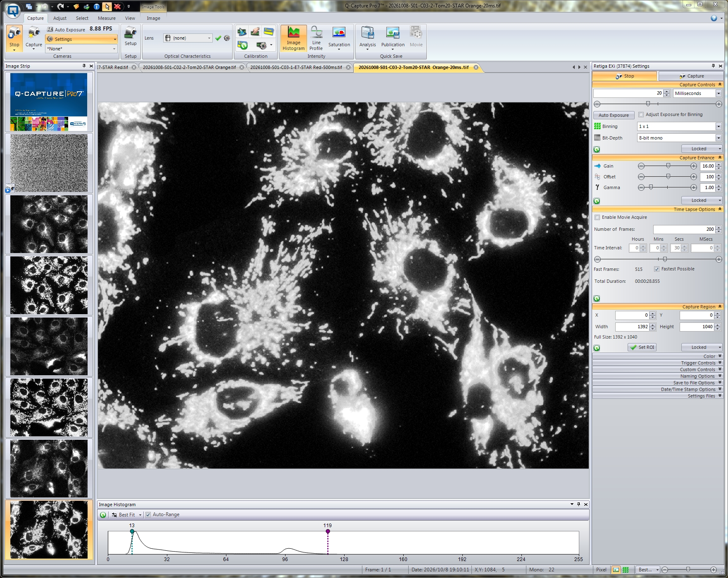Viewport: 728px width, 578px height.
Task: Click the Number of Frames input field
Action: point(684,230)
